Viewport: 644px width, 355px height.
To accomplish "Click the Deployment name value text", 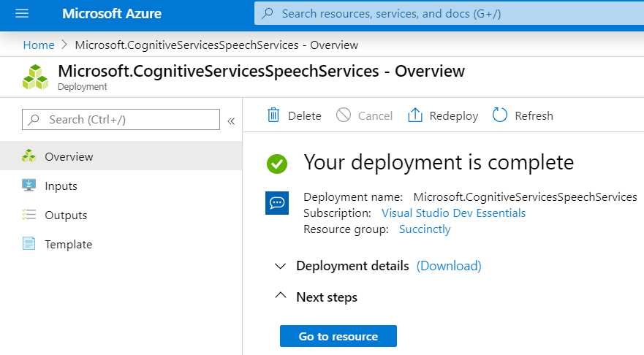I will [x=526, y=197].
